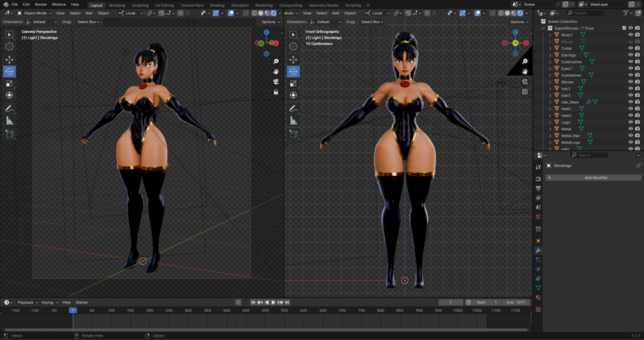644x340 pixels.
Task: Select the Transform tool in left viewport
Action: [10, 96]
